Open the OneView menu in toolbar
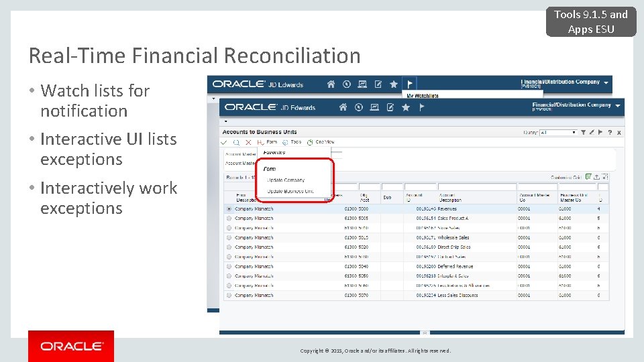 coord(321,142)
